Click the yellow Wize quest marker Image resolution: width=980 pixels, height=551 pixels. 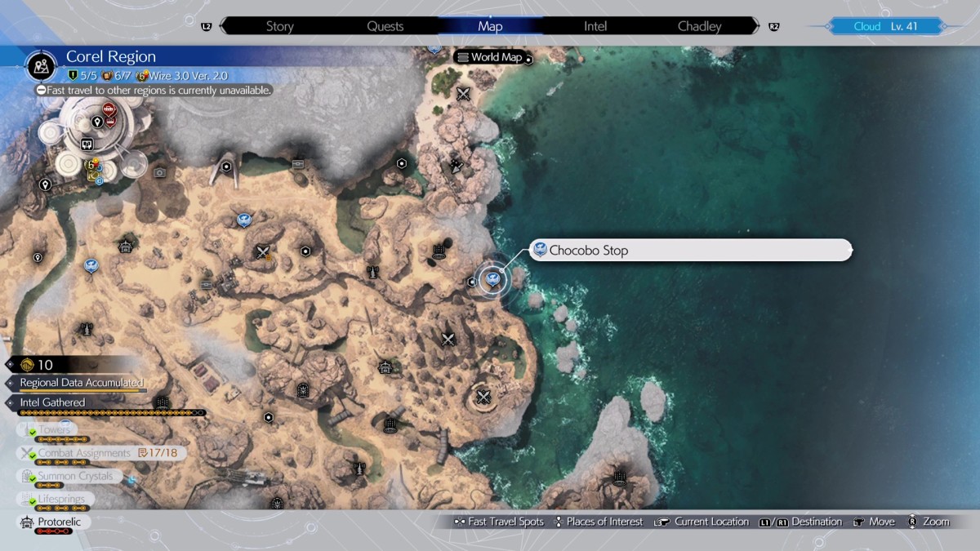tap(93, 166)
